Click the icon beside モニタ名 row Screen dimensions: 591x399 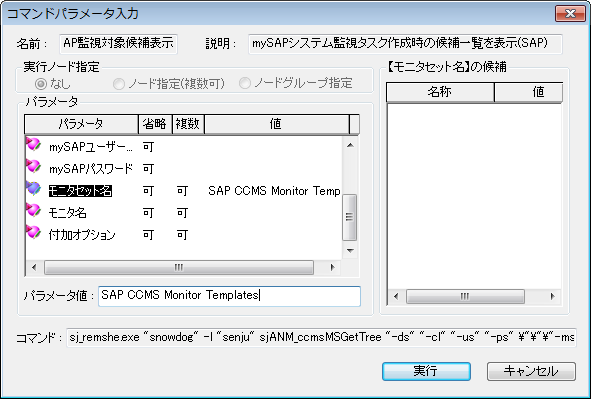pos(34,211)
